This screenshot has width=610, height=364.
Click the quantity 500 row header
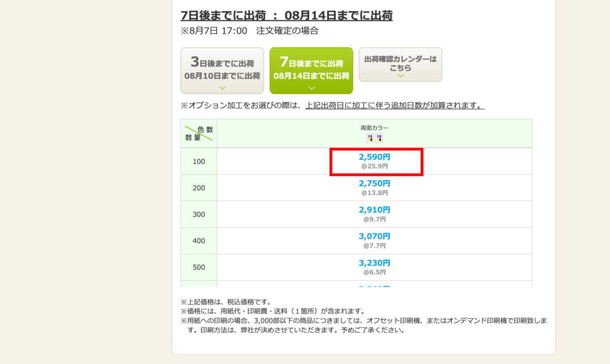pyautogui.click(x=199, y=267)
